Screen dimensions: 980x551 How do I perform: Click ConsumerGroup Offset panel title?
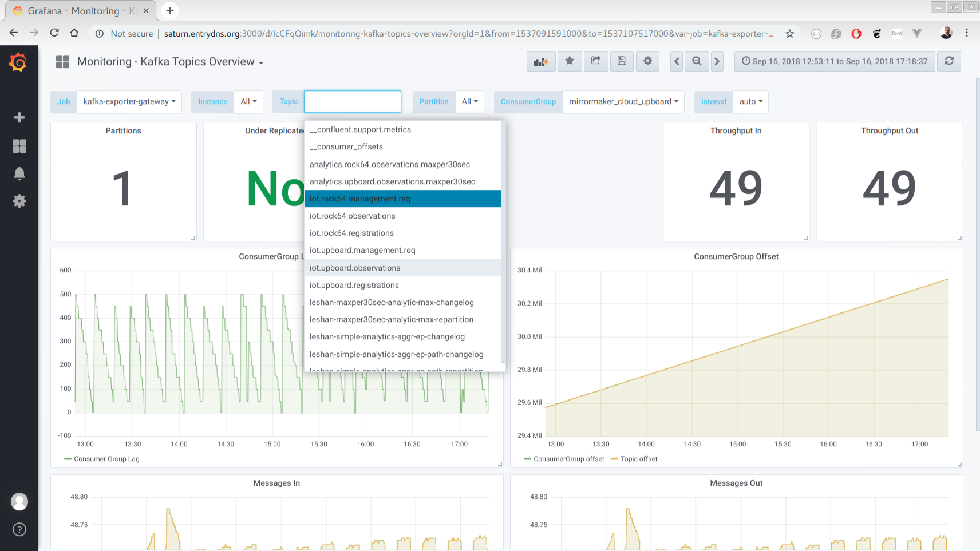pos(736,256)
